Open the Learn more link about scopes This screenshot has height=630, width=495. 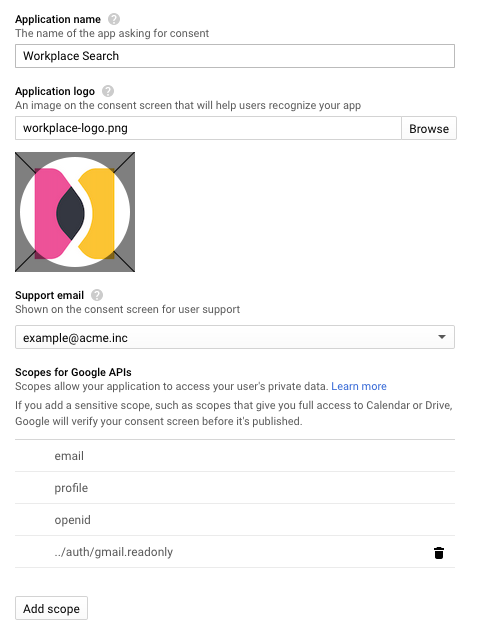click(x=359, y=386)
